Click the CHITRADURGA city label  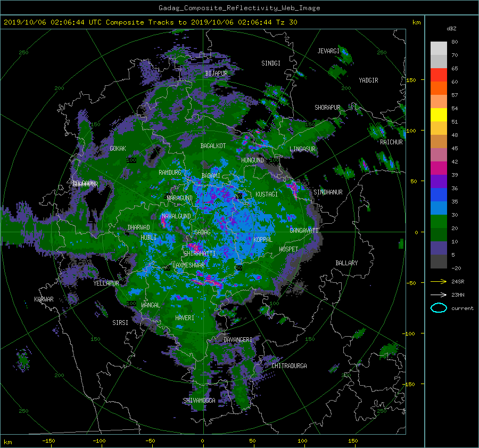click(289, 366)
